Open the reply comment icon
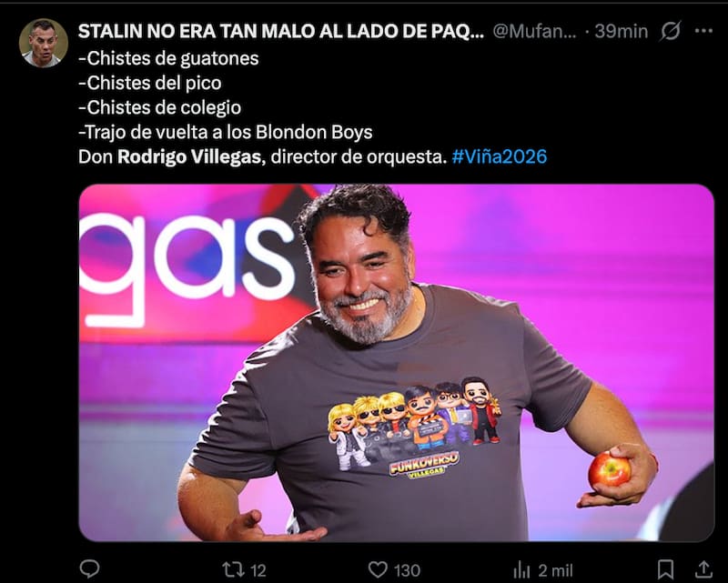 (x=89, y=568)
